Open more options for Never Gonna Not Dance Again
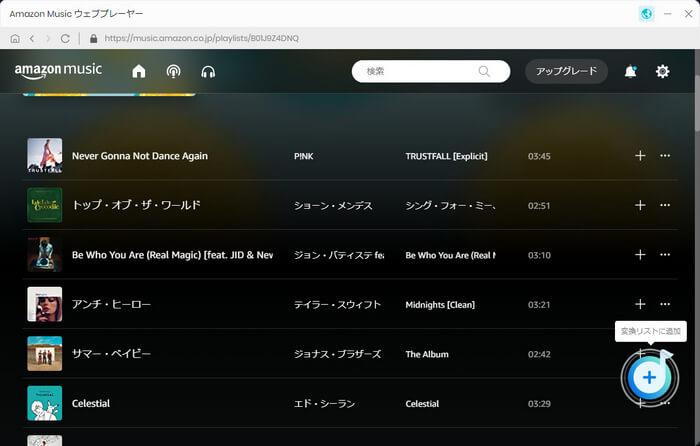The width and height of the screenshot is (700, 446). pos(665,155)
